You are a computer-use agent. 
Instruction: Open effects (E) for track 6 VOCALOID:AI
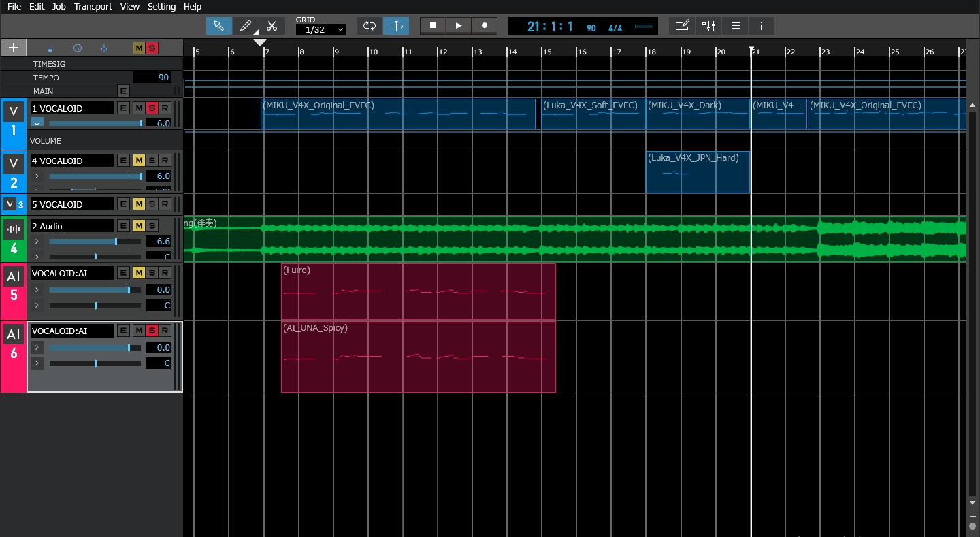123,331
